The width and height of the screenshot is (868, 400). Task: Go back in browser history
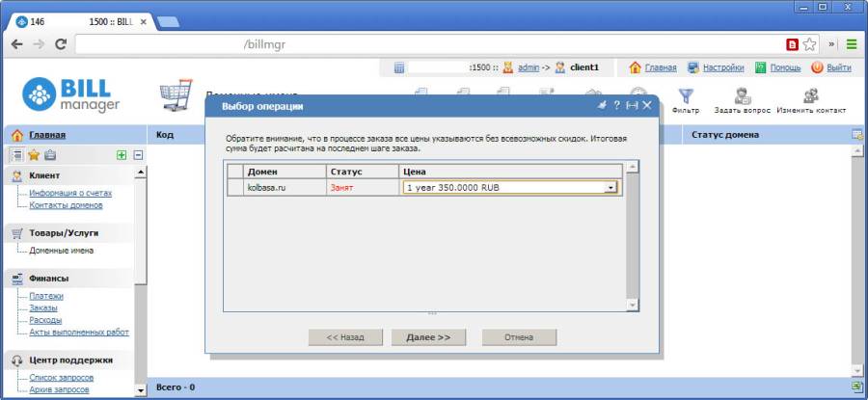[17, 44]
